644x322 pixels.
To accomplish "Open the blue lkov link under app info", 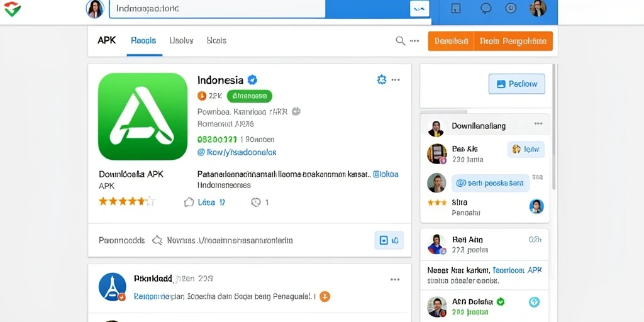I will click(237, 152).
